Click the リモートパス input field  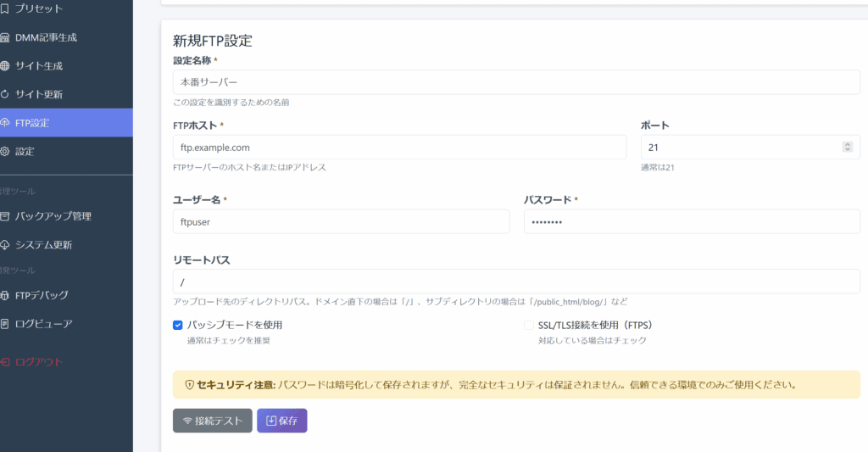[x=516, y=282]
